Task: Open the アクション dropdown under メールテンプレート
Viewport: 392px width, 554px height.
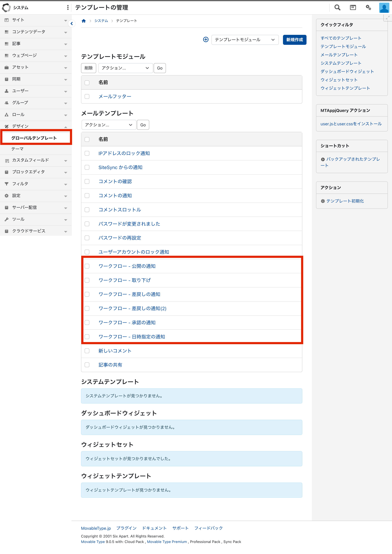Action: point(109,125)
